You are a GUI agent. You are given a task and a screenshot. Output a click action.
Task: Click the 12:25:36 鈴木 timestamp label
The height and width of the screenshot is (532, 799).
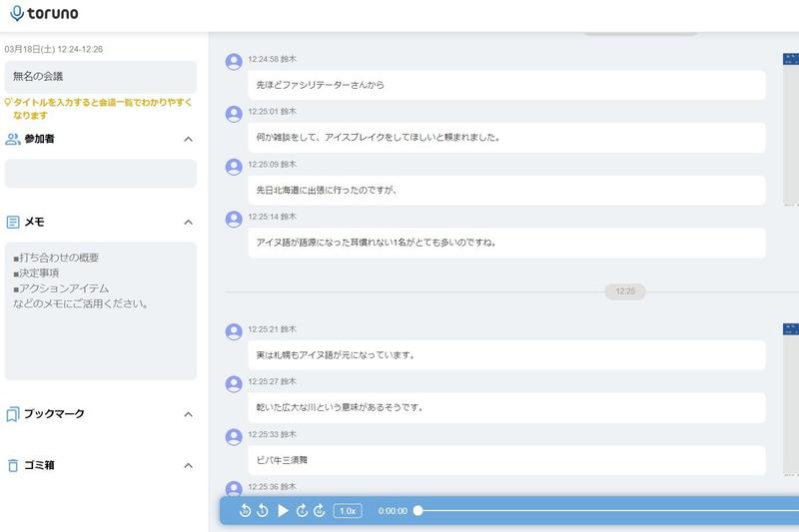pos(272,487)
